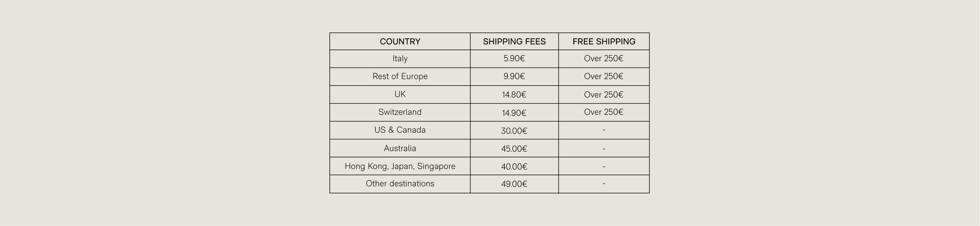This screenshot has height=226, width=980.
Task: Click the 45.00€ shipping fee
Action: coord(514,149)
